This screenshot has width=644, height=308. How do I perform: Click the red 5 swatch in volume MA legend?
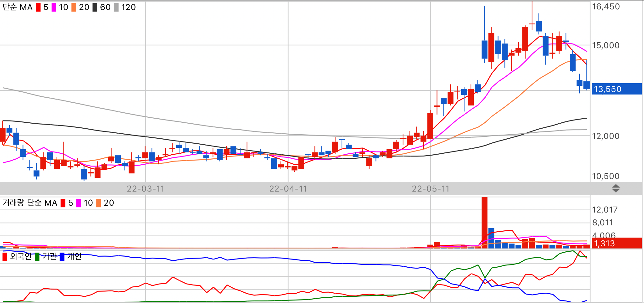click(x=63, y=203)
